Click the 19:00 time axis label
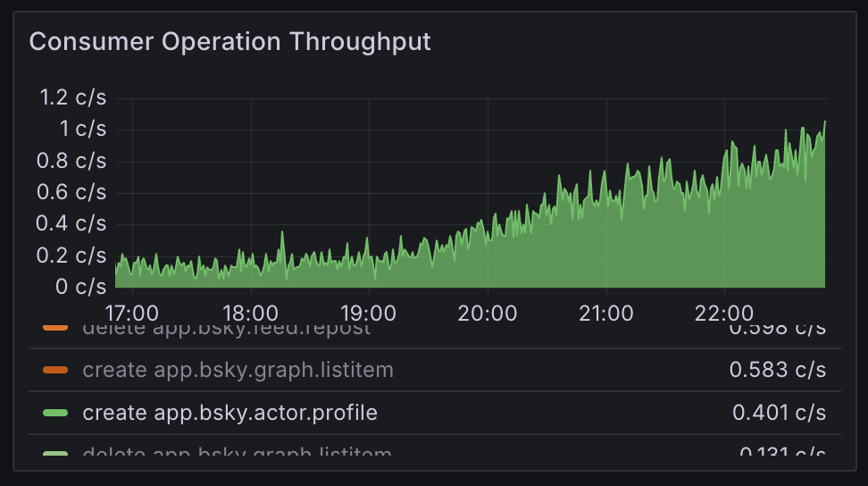This screenshot has height=486, width=868. [x=369, y=314]
